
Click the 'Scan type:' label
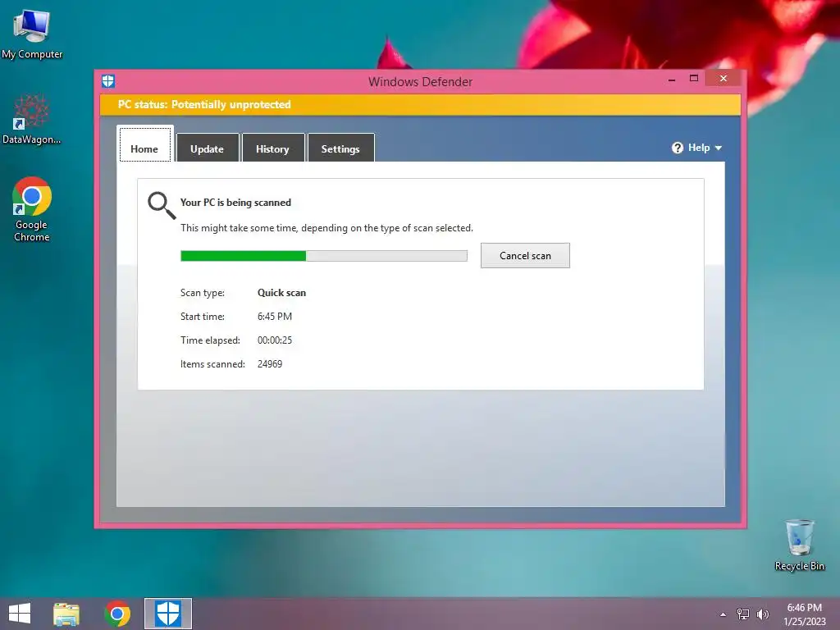203,293
